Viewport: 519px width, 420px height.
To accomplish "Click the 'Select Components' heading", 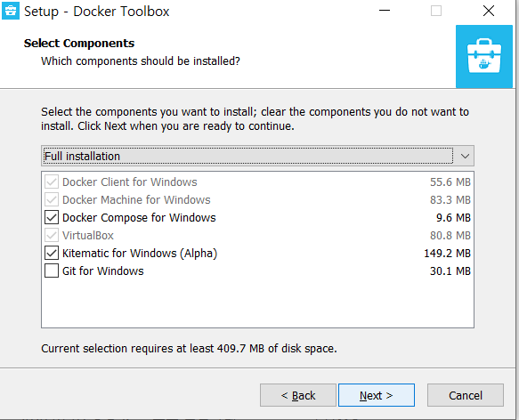I will coord(79,44).
